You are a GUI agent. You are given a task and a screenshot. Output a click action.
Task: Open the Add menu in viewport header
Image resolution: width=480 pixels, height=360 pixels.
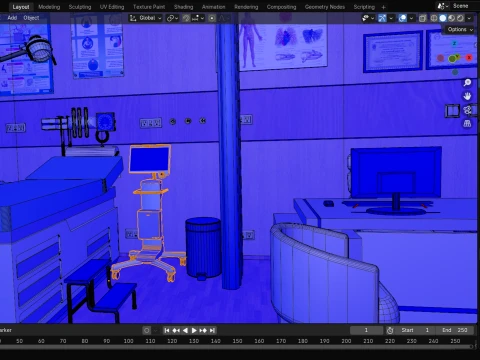click(x=12, y=18)
